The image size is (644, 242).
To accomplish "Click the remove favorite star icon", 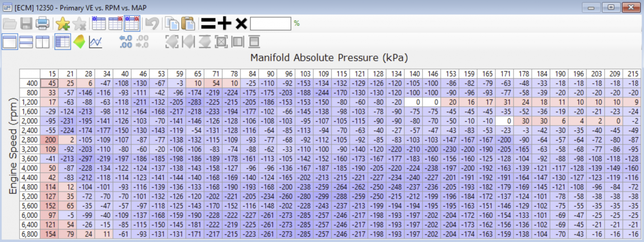I will [79, 23].
